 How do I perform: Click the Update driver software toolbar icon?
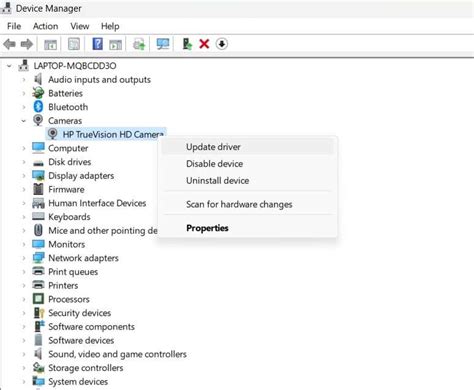139,44
